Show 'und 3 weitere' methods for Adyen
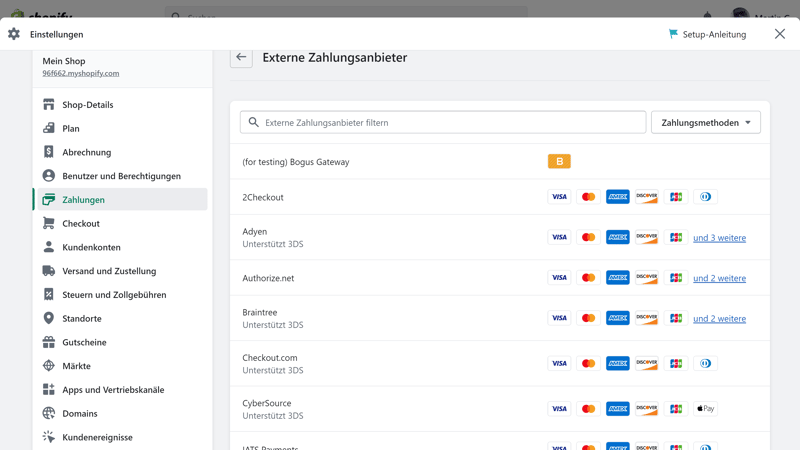Viewport: 800px width, 450px height. (719, 238)
